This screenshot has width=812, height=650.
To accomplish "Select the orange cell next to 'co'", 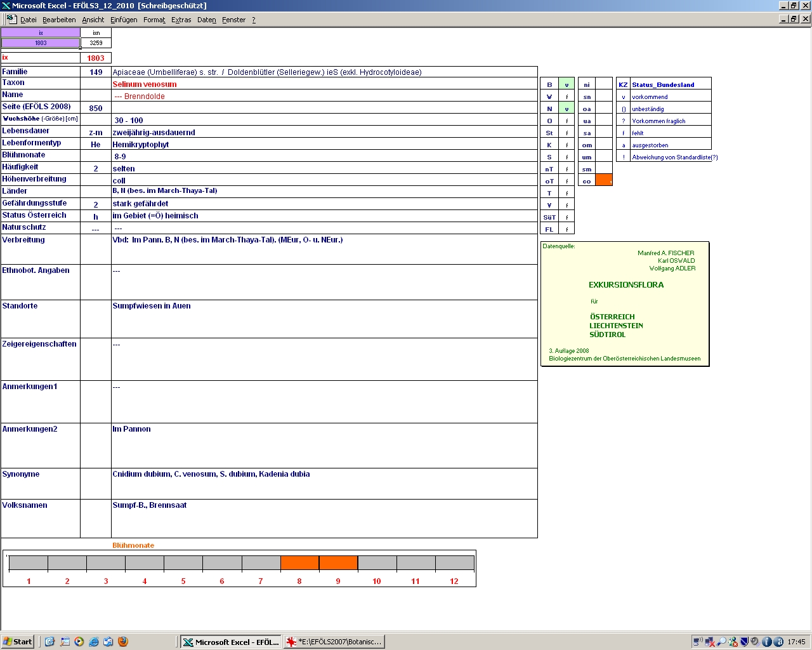I will (x=604, y=180).
